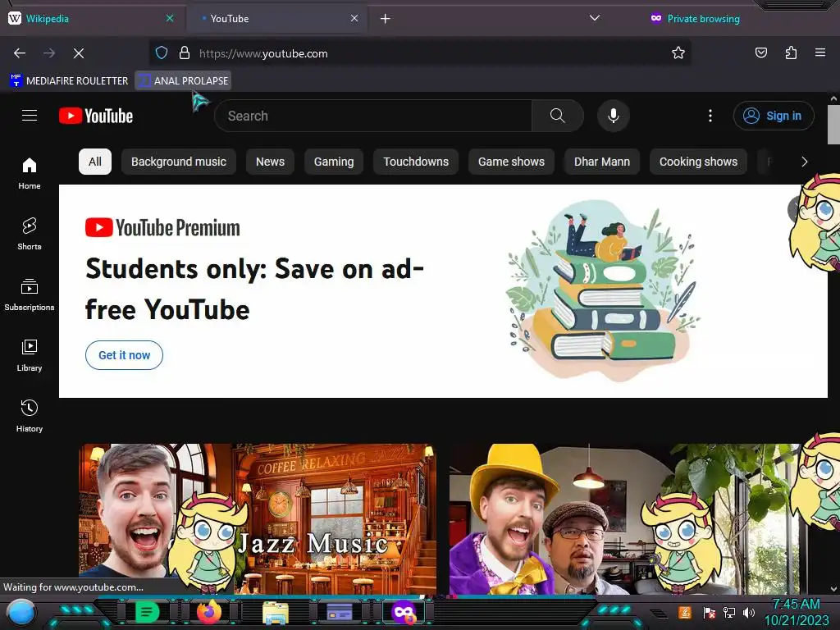Click the YouTube logo

point(96,116)
